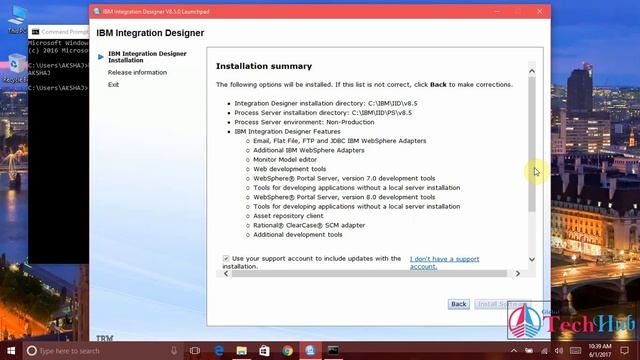Image resolution: width=640 pixels, height=360 pixels.
Task: Select the Exit option in the launchpad sidebar
Action: coord(113,84)
